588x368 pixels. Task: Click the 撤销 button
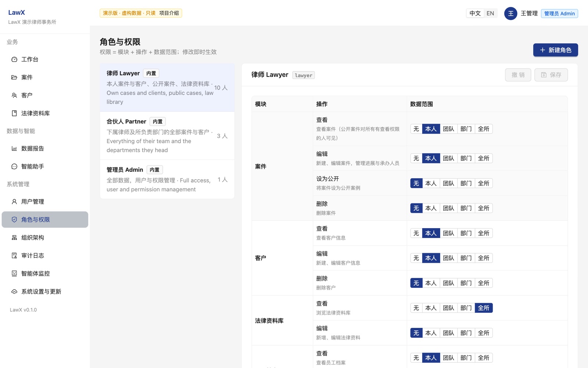[518, 75]
